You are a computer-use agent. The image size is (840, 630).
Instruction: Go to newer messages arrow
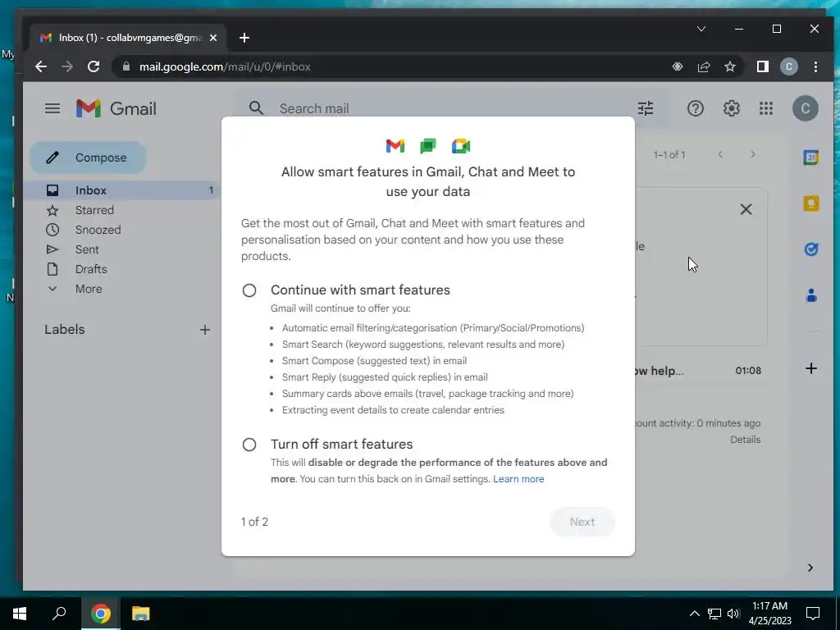coord(720,155)
